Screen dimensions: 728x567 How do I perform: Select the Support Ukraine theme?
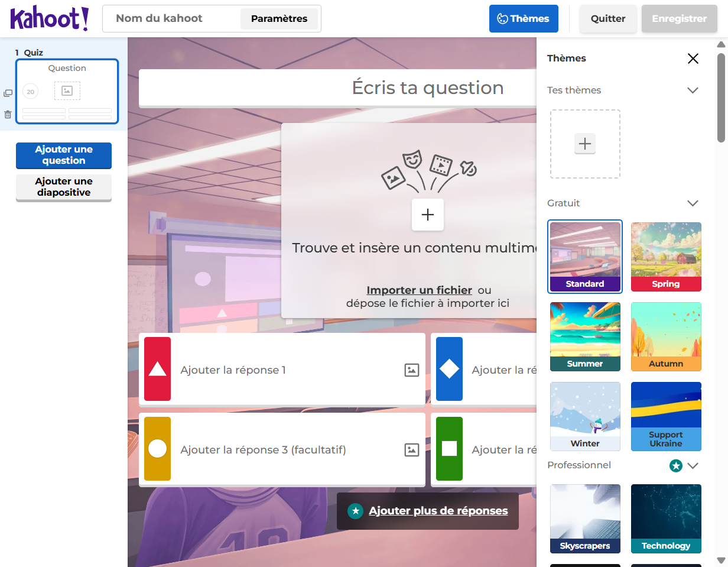pos(666,416)
